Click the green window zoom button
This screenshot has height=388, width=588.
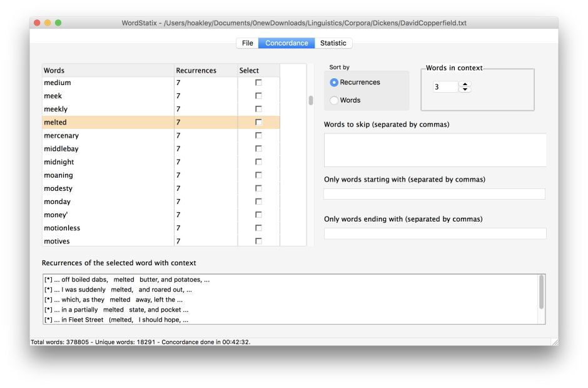58,23
